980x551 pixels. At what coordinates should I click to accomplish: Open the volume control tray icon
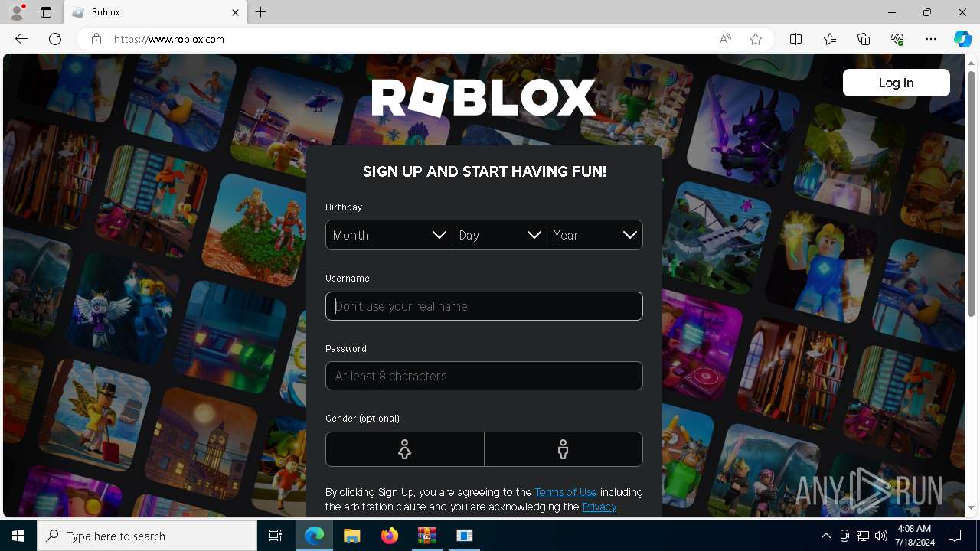881,536
